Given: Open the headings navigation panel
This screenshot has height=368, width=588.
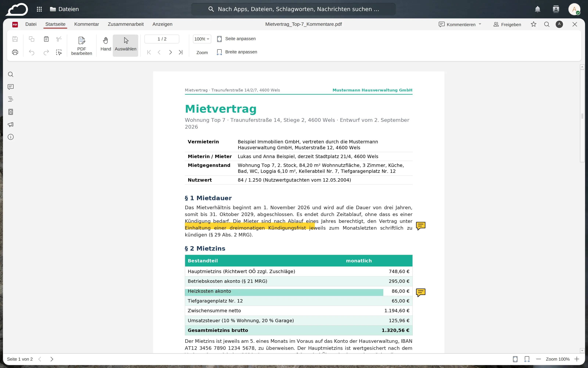Looking at the screenshot, I should 11,99.
